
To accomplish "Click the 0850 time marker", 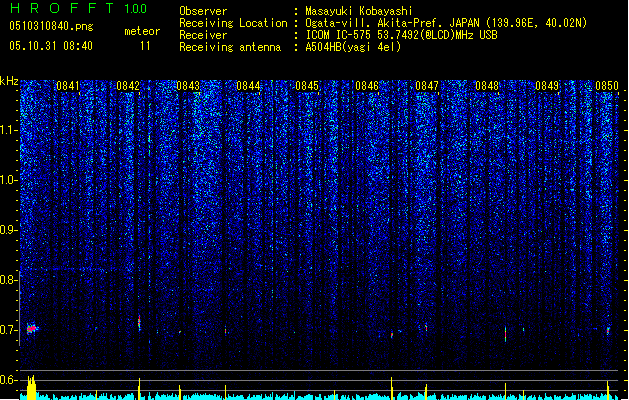I will [607, 86].
